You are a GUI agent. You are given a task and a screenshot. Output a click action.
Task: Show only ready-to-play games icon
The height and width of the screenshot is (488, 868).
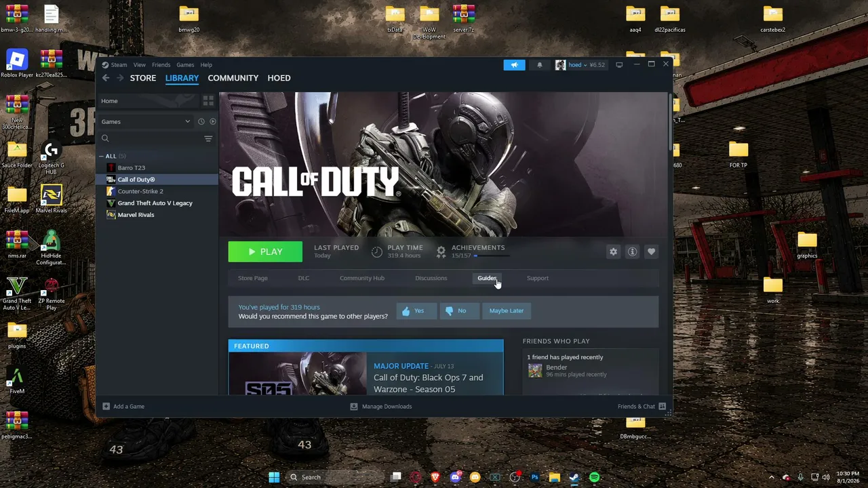pyautogui.click(x=213, y=121)
